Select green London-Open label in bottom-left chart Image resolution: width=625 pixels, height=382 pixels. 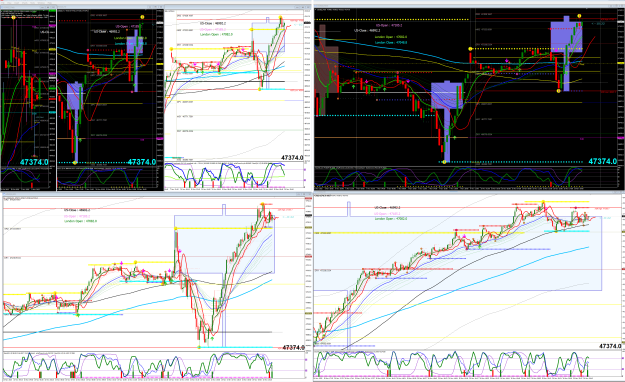(81, 221)
